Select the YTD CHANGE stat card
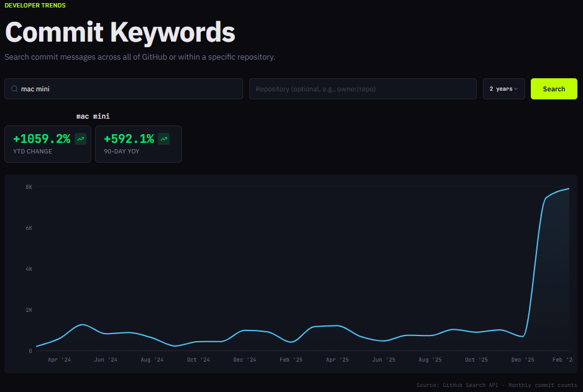This screenshot has width=583, height=392. [x=48, y=144]
